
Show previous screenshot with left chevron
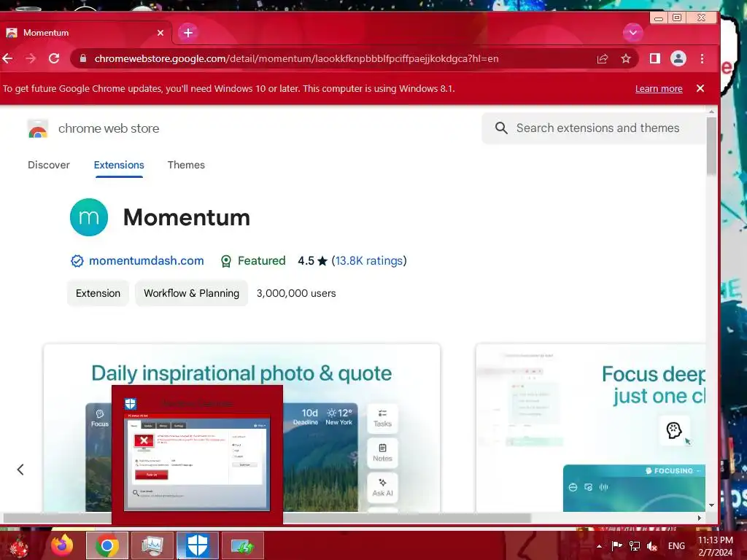click(20, 470)
